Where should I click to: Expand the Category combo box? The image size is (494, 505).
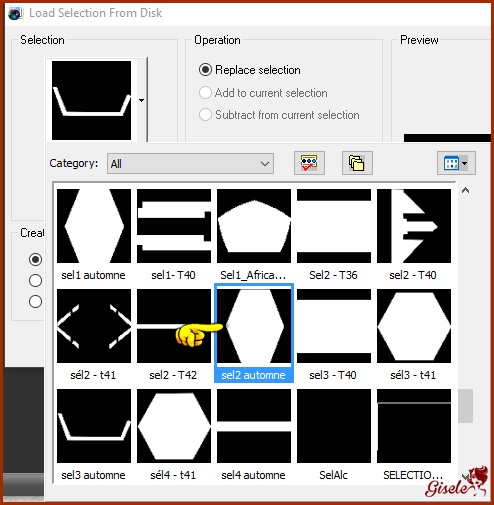click(190, 164)
